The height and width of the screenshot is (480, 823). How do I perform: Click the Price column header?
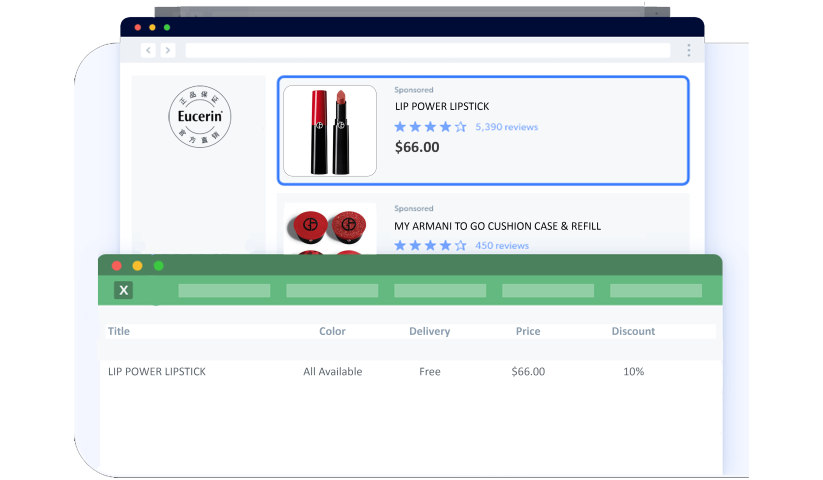click(x=528, y=331)
